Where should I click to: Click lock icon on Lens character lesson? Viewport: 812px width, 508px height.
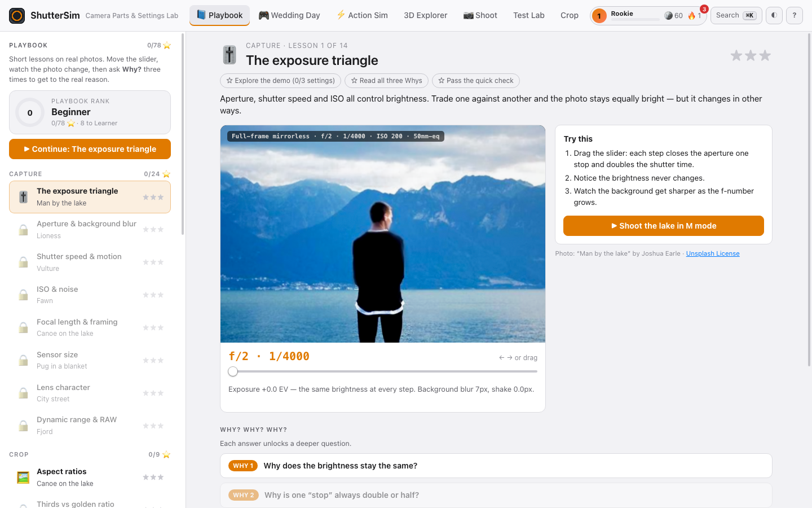[x=23, y=393]
